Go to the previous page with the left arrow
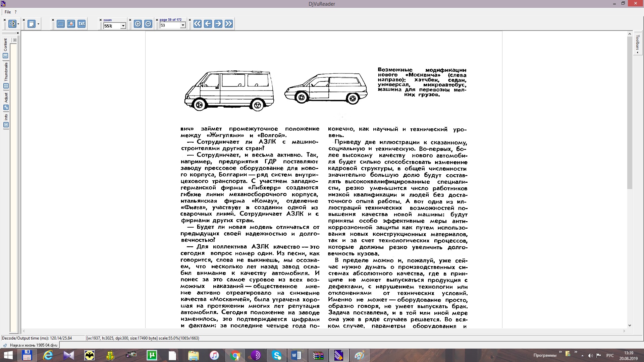Image resolution: width=644 pixels, height=362 pixels. point(208,24)
